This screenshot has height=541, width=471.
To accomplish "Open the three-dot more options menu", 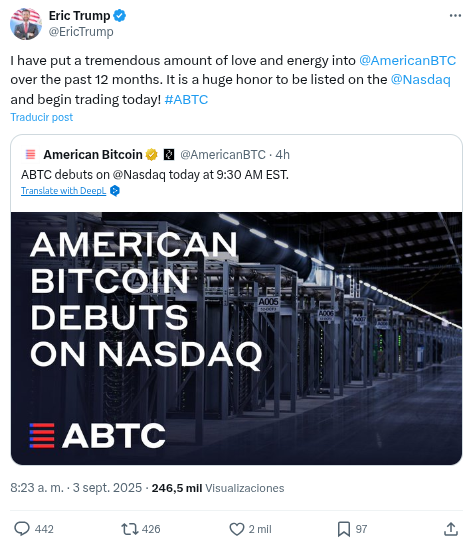I will [x=455, y=16].
